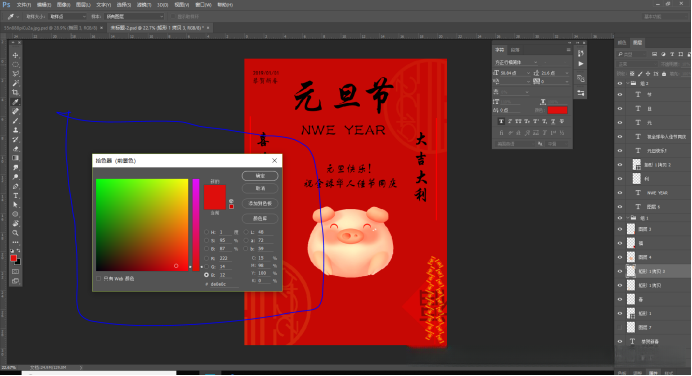Switch to the 颜色 panel tab
This screenshot has height=376, width=692.
[x=622, y=42]
